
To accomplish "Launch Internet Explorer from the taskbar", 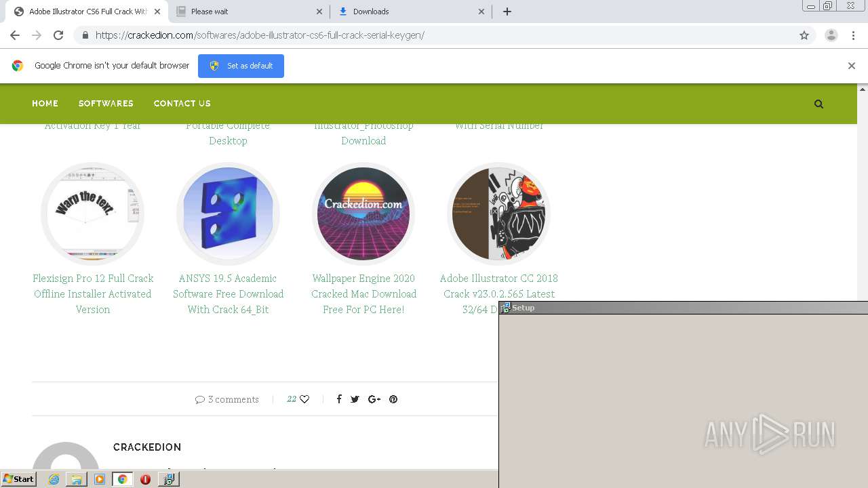I will click(x=54, y=479).
